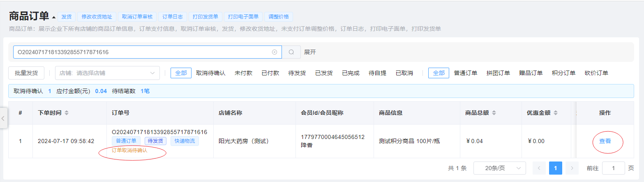This screenshot has width=644, height=182.
Task: Filter by 已完成 status
Action: coord(351,73)
